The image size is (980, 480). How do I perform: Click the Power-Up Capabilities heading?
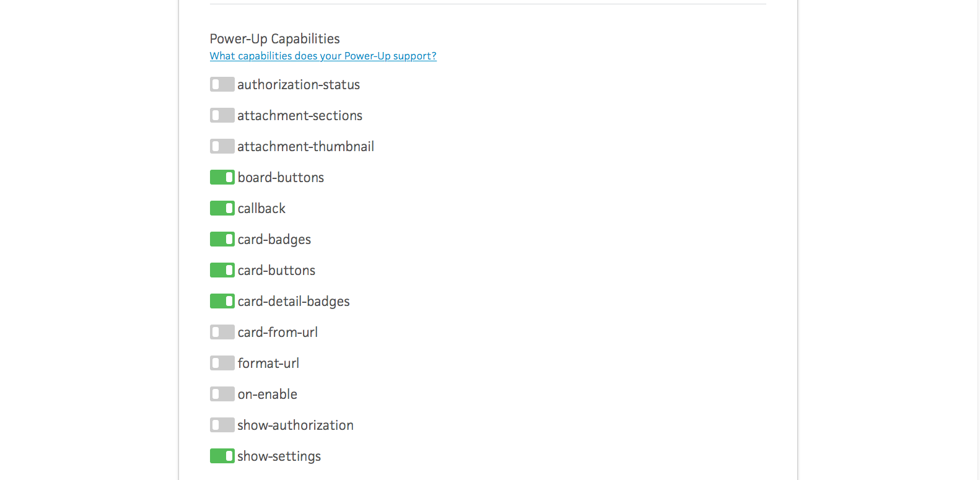(x=274, y=38)
